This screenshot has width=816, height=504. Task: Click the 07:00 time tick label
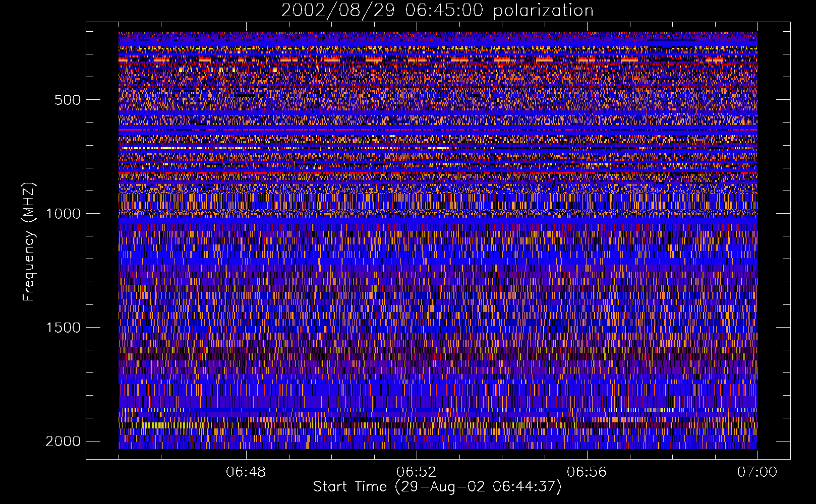[757, 472]
